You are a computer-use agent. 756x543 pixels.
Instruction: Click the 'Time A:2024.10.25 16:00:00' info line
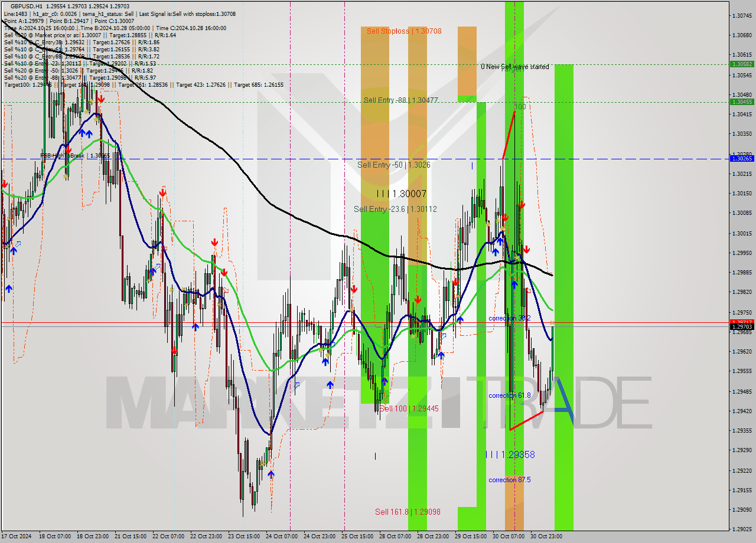[115, 28]
